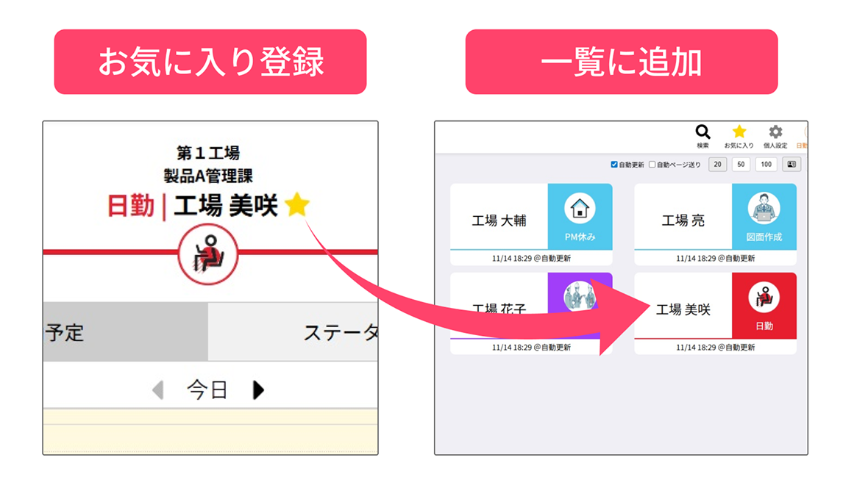Set page size to 50
The image size is (868, 488).
pyautogui.click(x=741, y=165)
